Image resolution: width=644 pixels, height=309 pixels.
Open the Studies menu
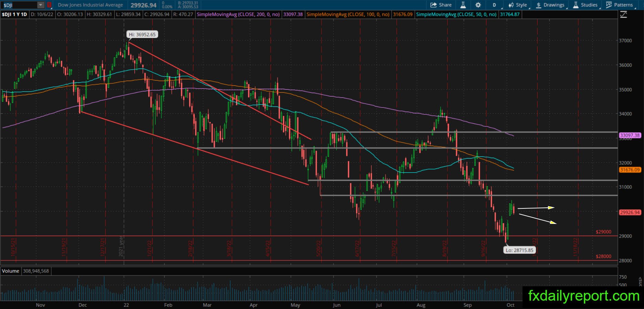coord(585,5)
